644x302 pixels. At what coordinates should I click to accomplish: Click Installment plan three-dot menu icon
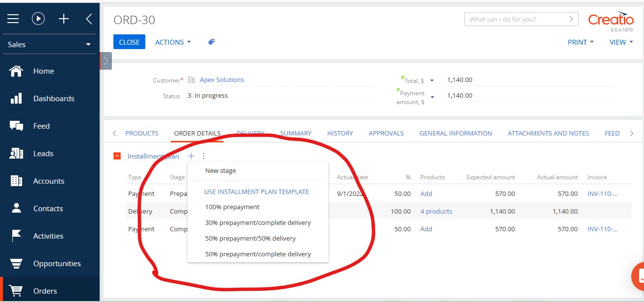204,156
